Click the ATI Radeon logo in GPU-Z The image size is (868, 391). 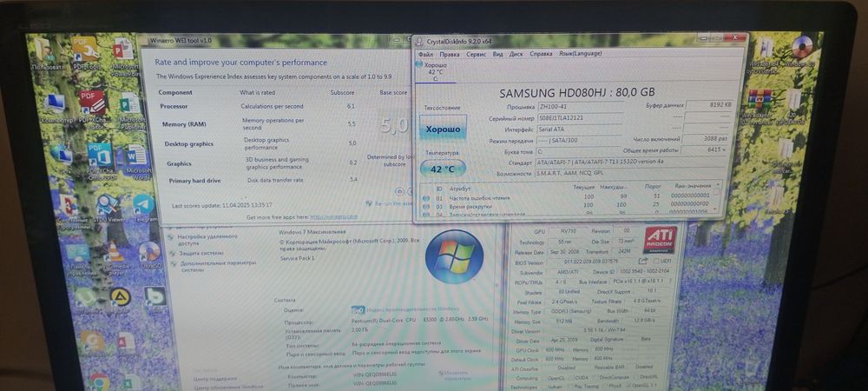(661, 239)
